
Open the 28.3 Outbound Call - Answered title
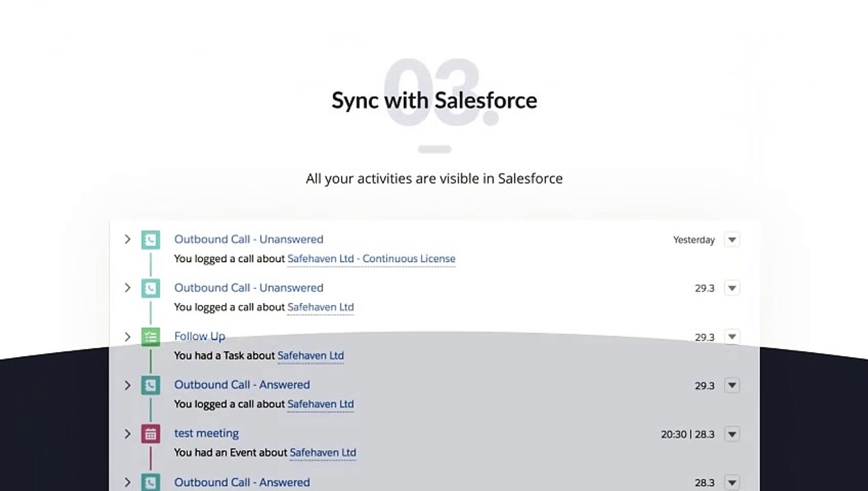click(242, 482)
